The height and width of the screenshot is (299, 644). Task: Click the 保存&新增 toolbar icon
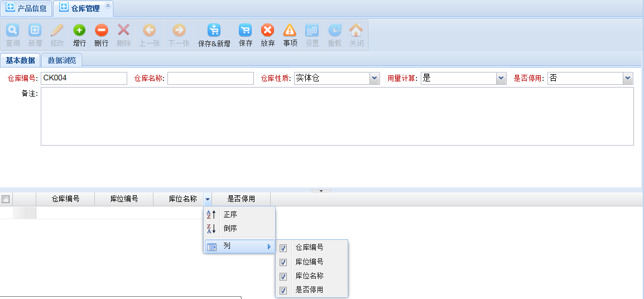pyautogui.click(x=214, y=31)
